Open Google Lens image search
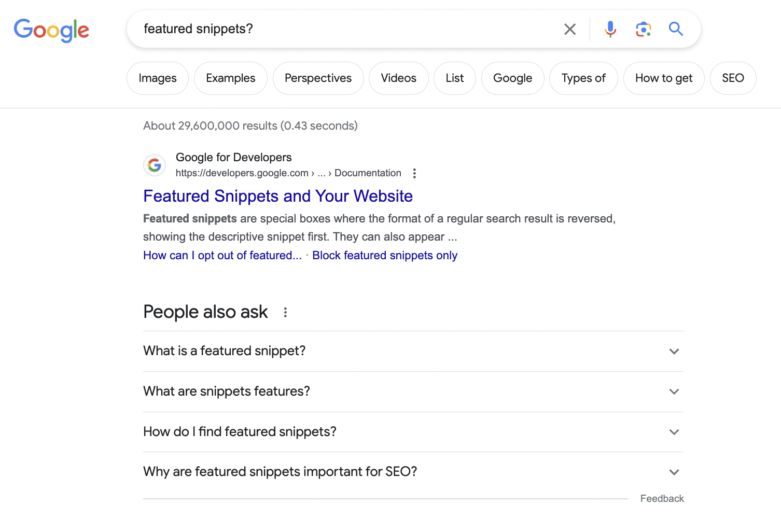Image resolution: width=781 pixels, height=532 pixels. 644,29
